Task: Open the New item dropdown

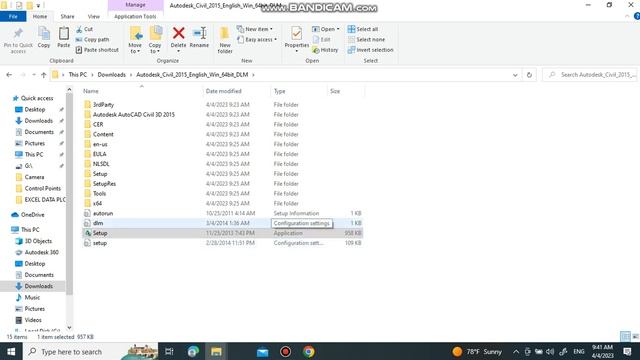Action: [x=255, y=29]
